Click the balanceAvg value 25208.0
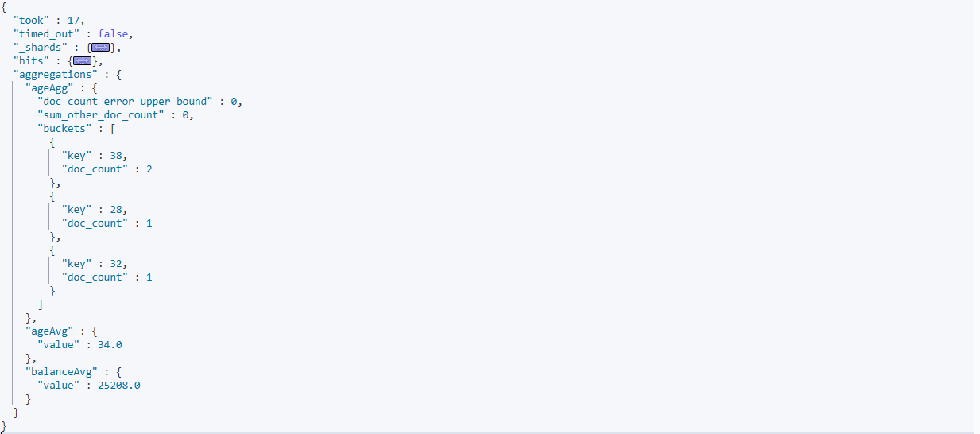 (119, 386)
